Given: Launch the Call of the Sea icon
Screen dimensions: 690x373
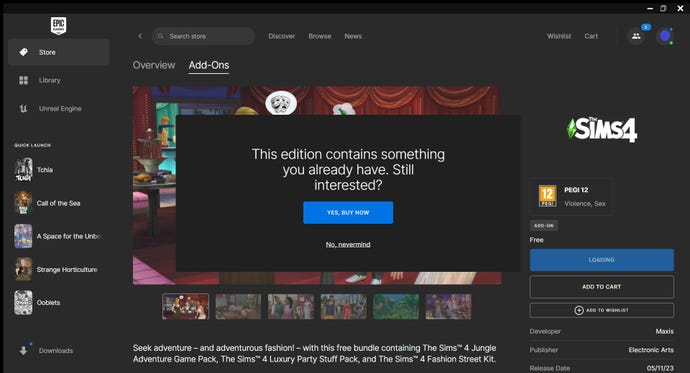Looking at the screenshot, I should (x=23, y=203).
